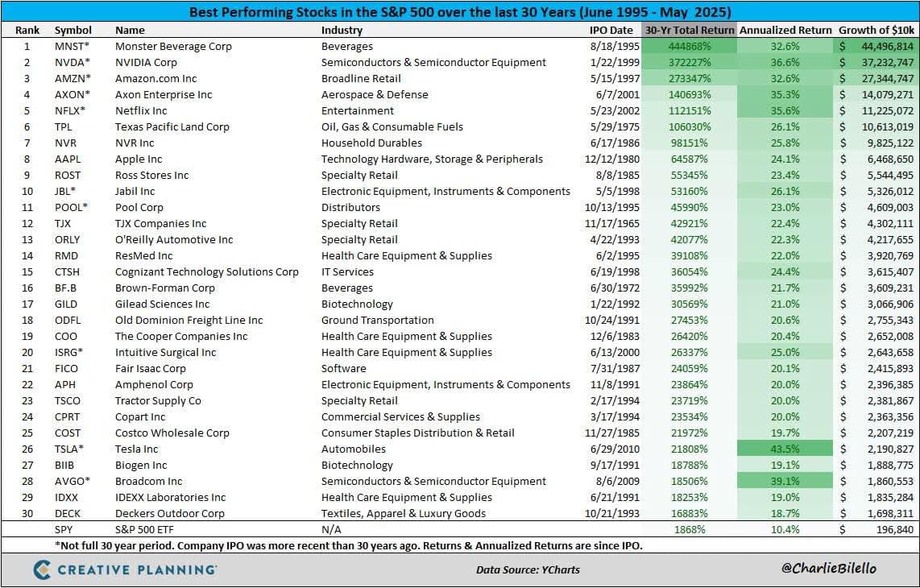
Task: Click Textiles, Apparel & Luxury Goods
Action: pyautogui.click(x=404, y=514)
